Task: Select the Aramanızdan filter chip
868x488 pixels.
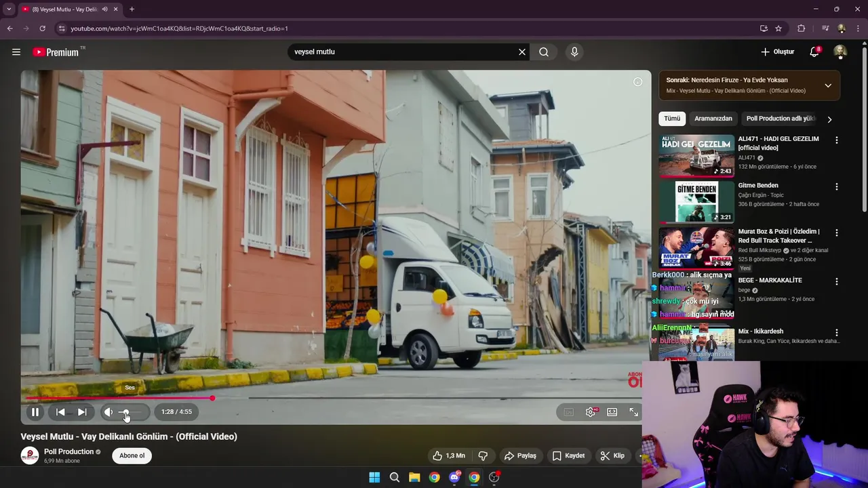Action: [x=713, y=119]
